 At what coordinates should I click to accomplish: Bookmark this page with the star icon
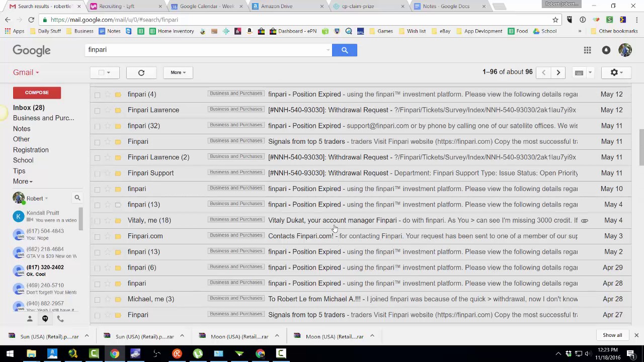(x=555, y=20)
